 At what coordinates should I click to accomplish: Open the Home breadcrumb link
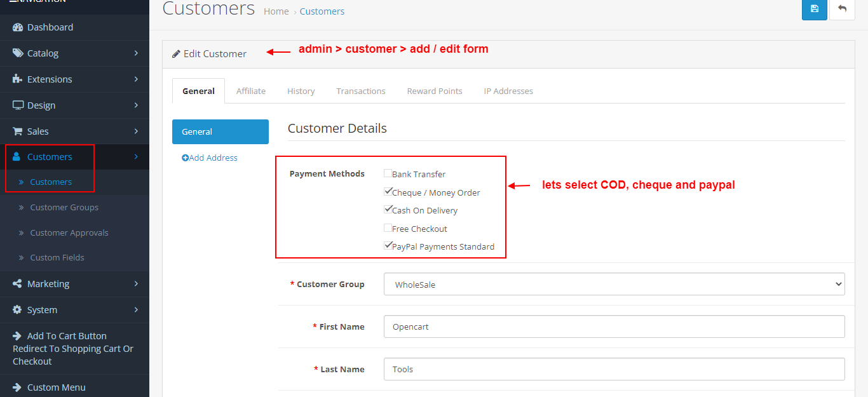276,11
